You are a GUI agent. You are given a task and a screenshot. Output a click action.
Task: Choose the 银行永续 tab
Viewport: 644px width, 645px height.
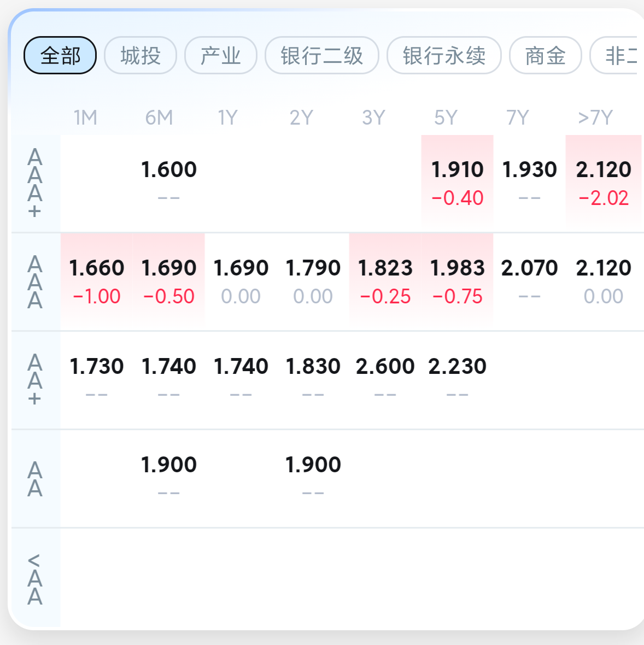(x=444, y=56)
